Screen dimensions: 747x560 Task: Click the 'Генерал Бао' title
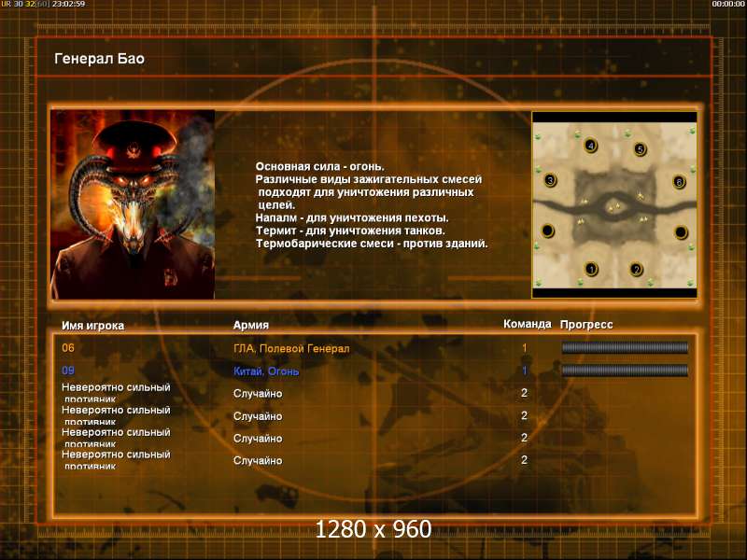99,59
